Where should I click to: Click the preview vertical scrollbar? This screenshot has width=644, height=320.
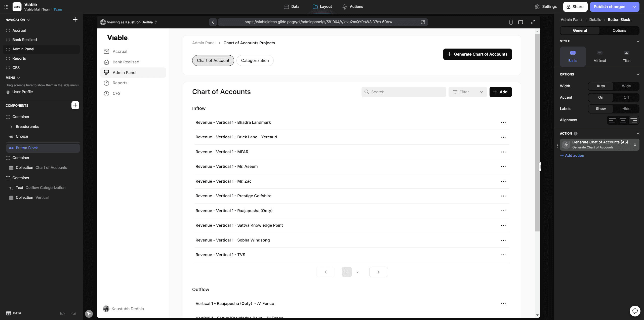[x=537, y=132]
